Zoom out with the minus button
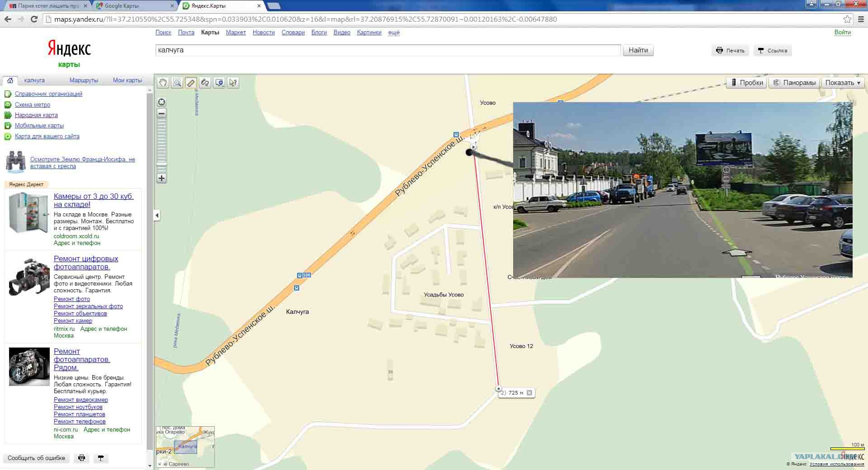The image size is (868, 470). 161,113
